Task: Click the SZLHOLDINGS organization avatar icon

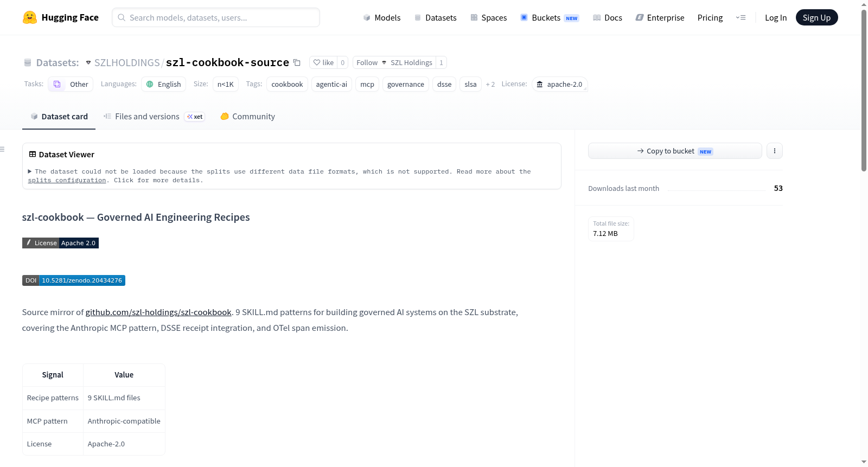Action: 88,62
